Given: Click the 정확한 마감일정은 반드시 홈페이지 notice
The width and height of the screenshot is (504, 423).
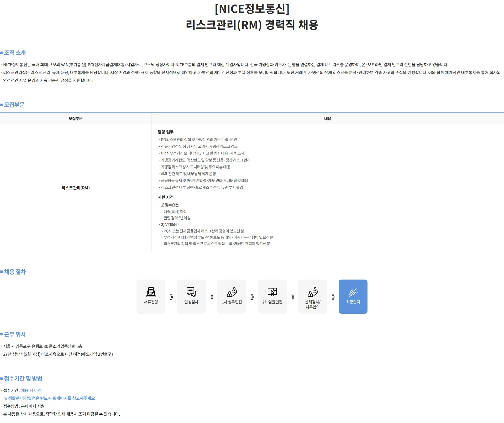Looking at the screenshot, I should 49,398.
